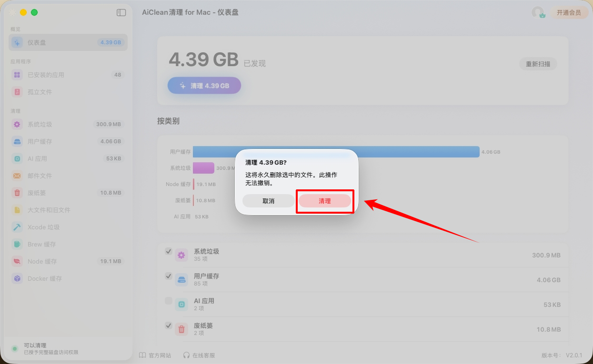Open the user avatar profile icon
The height and width of the screenshot is (364, 593).
click(538, 12)
